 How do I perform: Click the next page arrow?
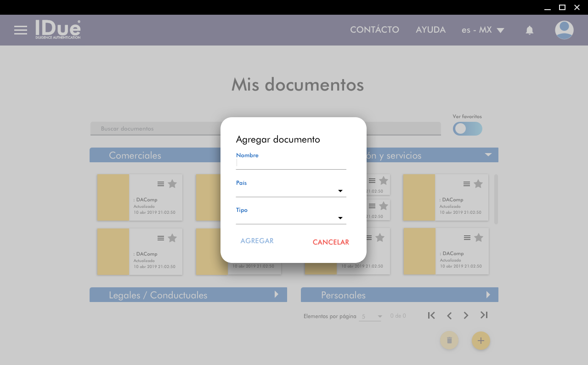(466, 315)
